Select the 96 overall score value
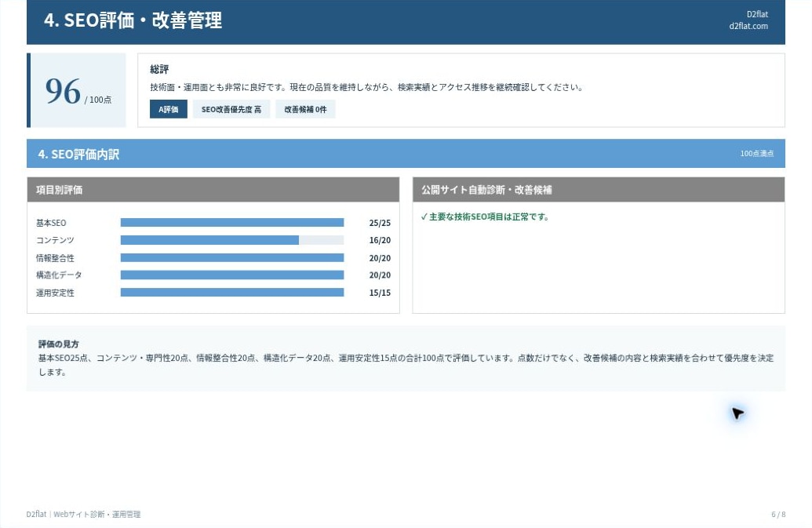The image size is (812, 528). tap(63, 91)
